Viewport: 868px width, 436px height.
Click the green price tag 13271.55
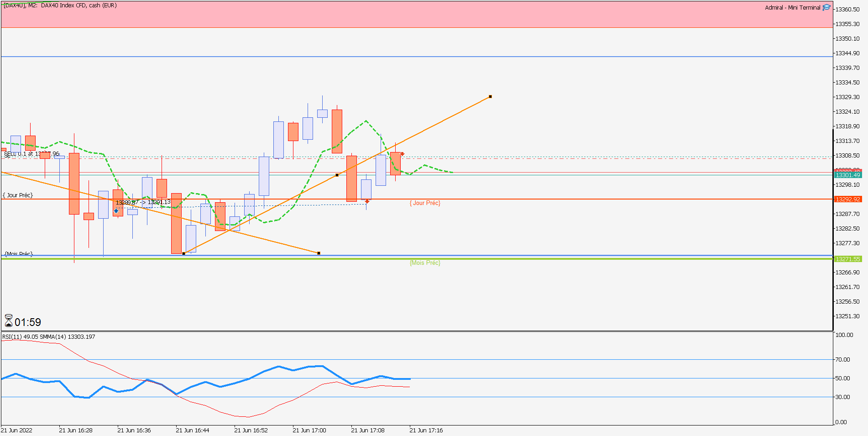tap(848, 259)
